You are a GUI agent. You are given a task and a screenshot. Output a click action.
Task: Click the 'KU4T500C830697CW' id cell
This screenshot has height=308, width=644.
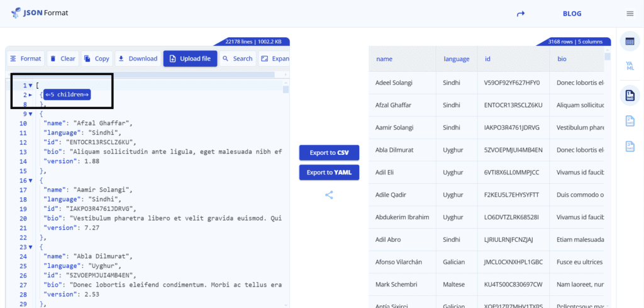click(513, 285)
